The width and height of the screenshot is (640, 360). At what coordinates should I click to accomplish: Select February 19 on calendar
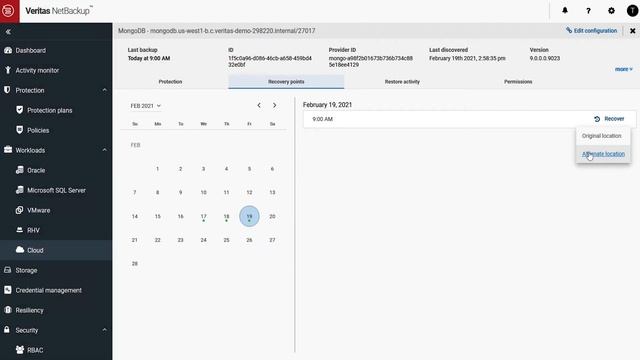(249, 216)
